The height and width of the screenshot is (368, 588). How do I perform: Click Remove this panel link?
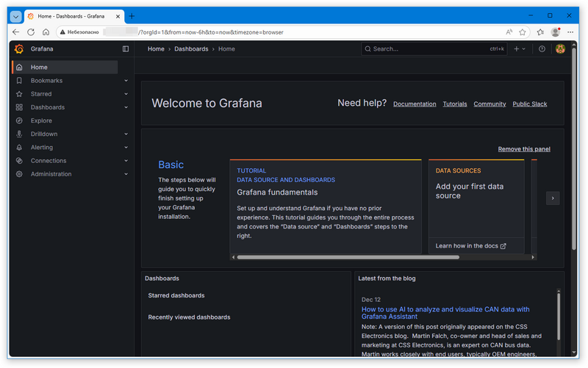tap(524, 149)
